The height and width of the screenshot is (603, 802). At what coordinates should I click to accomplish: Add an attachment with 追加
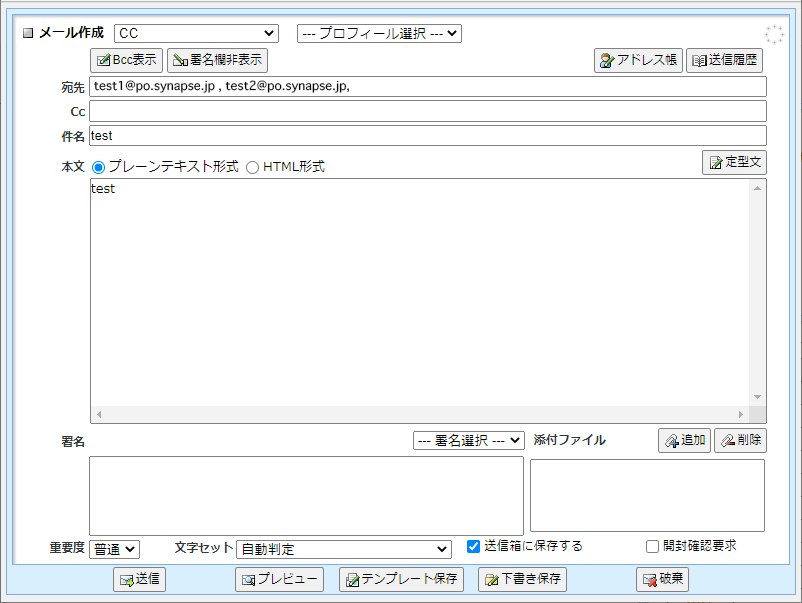tap(684, 441)
